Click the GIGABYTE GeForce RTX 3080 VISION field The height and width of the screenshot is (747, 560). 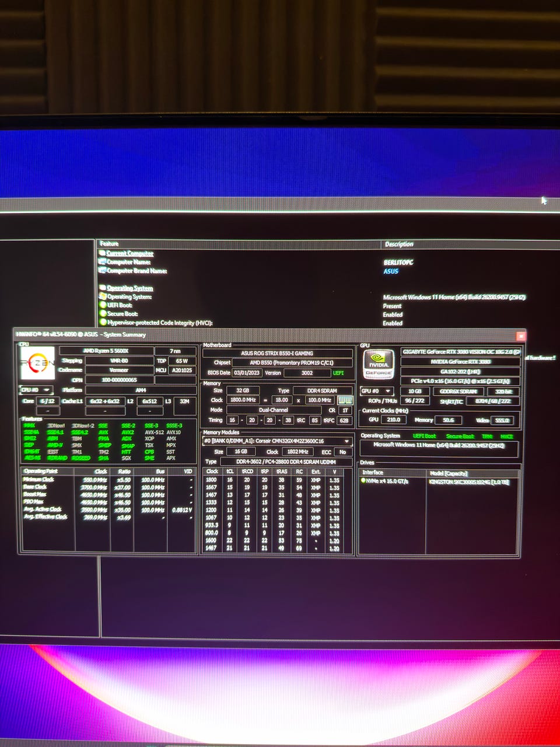pyautogui.click(x=461, y=352)
